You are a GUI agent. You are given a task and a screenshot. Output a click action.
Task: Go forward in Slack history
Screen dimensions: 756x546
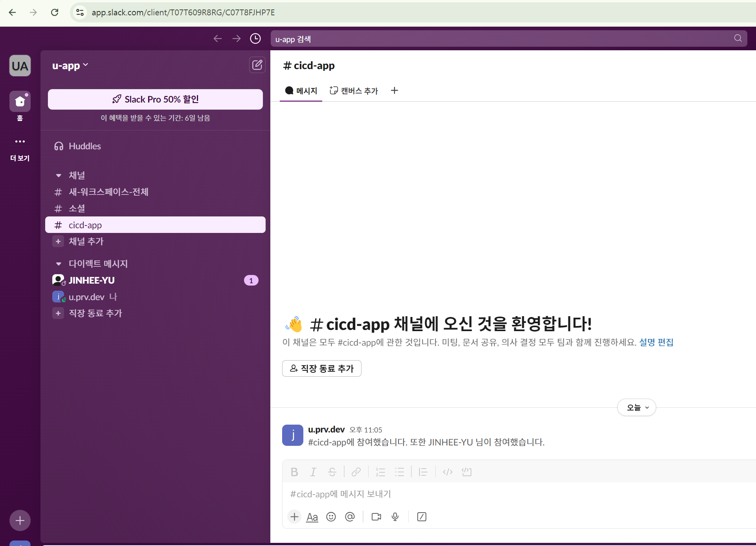click(x=236, y=38)
